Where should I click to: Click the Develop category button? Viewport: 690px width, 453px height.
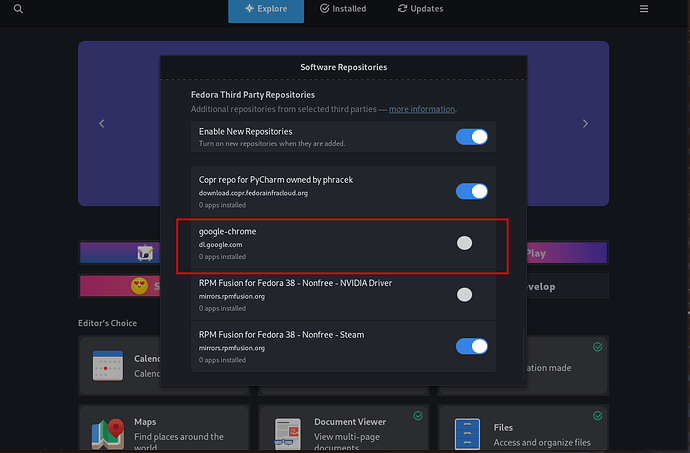tap(568, 287)
